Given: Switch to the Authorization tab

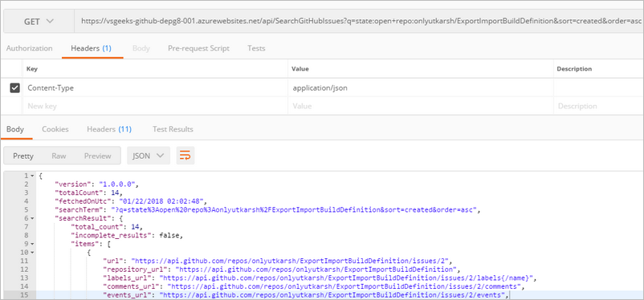Looking at the screenshot, I should [29, 48].
